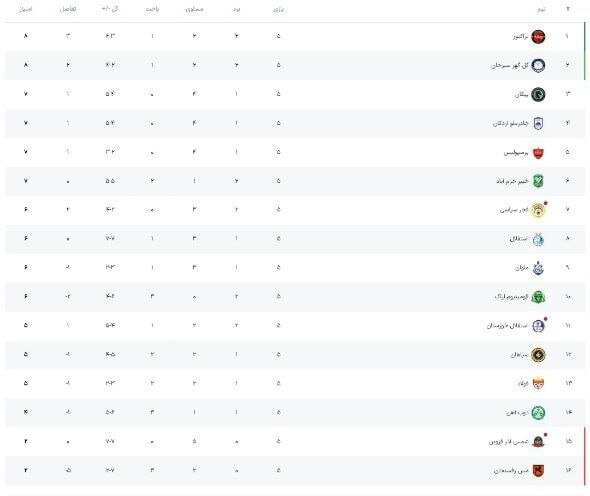Click the Zob Ahan green round logo

tap(538, 413)
